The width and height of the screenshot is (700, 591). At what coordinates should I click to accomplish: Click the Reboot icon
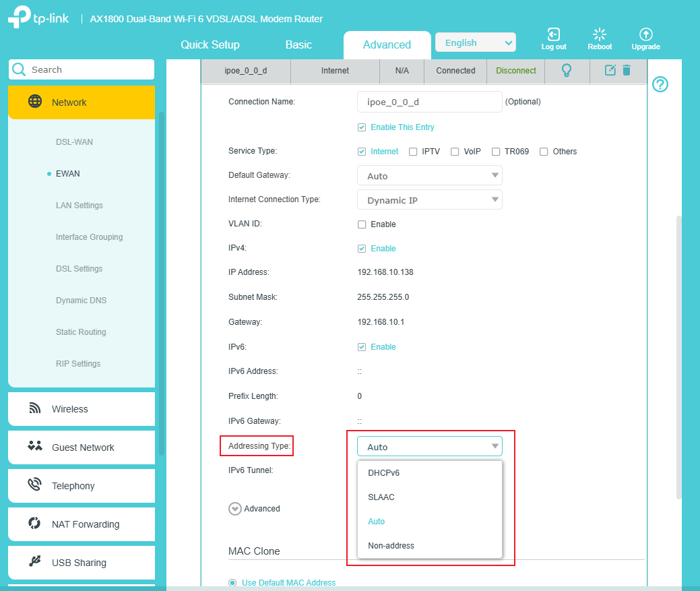tap(599, 35)
